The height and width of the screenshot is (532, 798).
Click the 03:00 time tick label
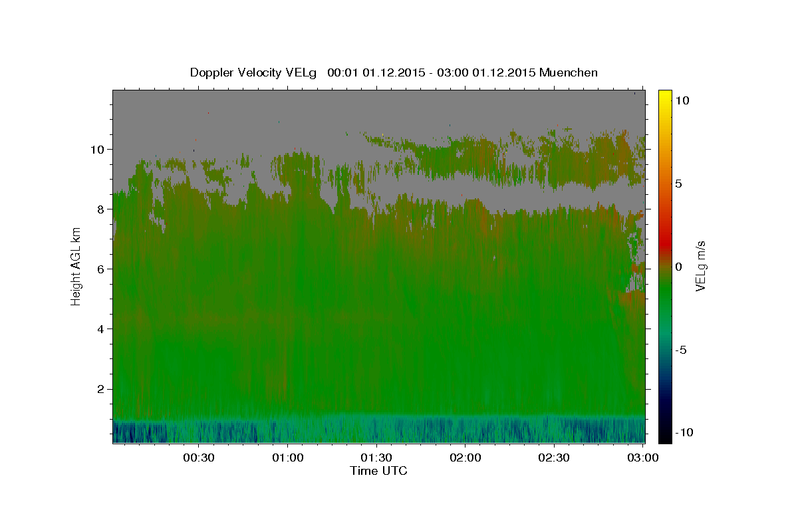click(x=642, y=458)
